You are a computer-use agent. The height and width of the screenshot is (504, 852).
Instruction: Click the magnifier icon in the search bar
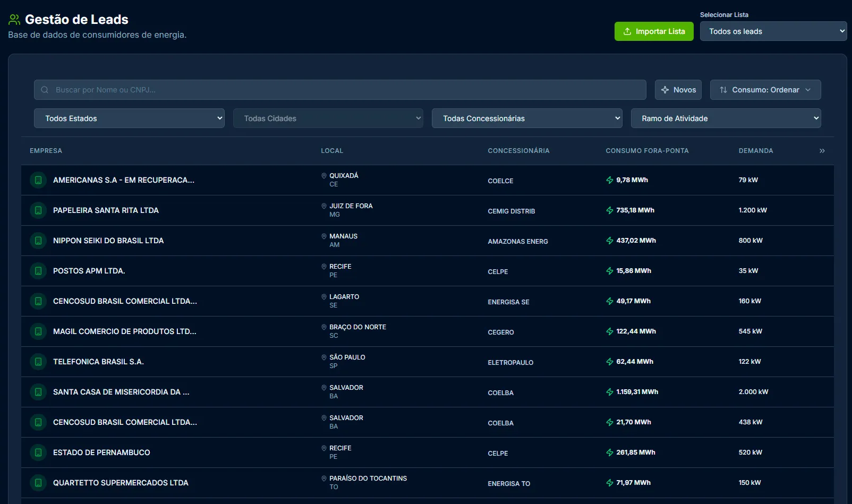[45, 90]
